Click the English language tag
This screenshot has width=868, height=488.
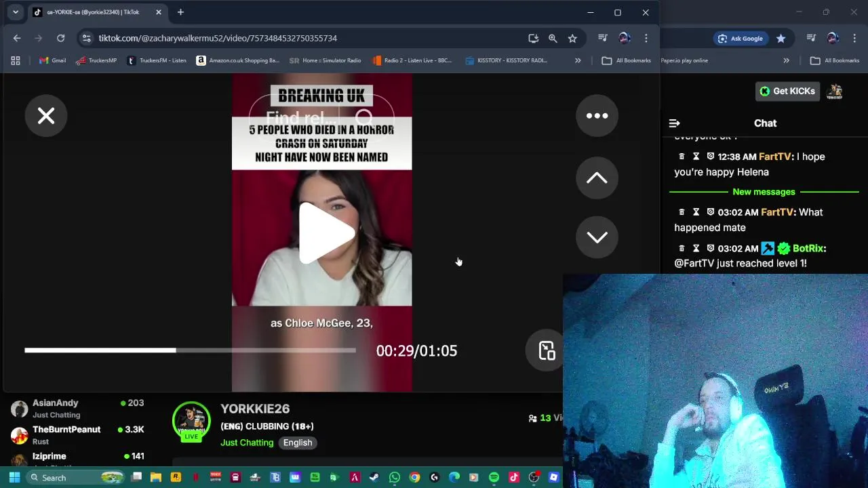coord(298,443)
